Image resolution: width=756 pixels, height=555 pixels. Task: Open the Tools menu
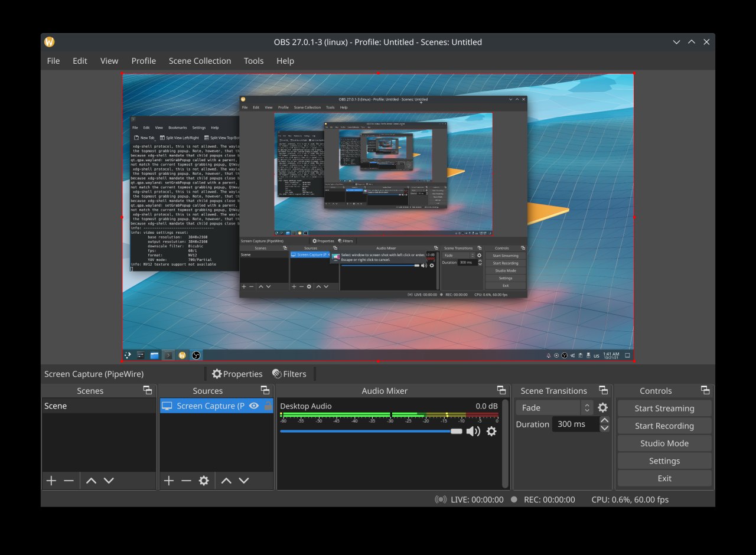coord(253,61)
